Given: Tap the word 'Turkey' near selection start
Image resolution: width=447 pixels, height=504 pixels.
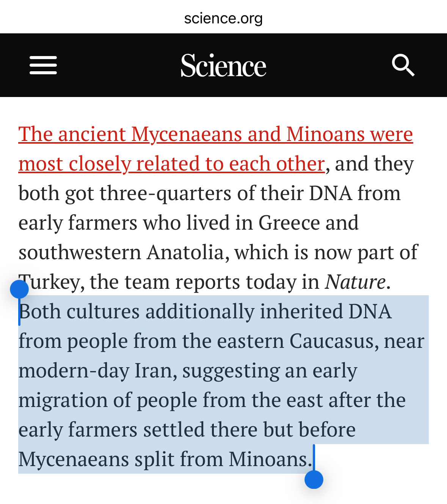Looking at the screenshot, I should [52, 282].
